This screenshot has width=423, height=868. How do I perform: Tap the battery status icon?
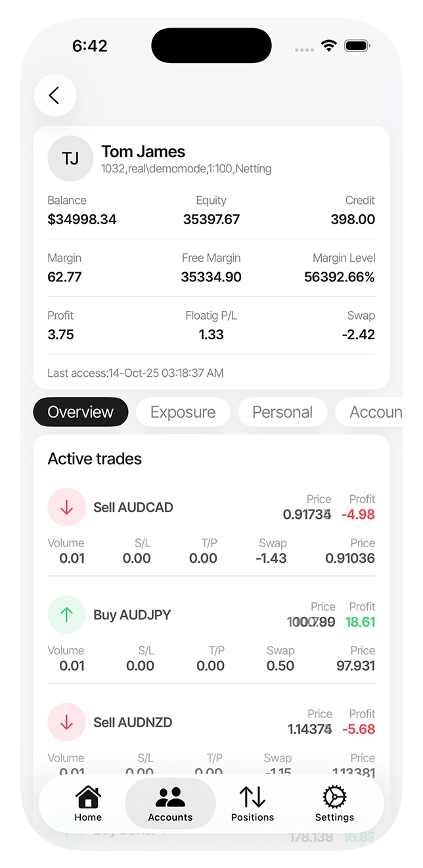357,46
